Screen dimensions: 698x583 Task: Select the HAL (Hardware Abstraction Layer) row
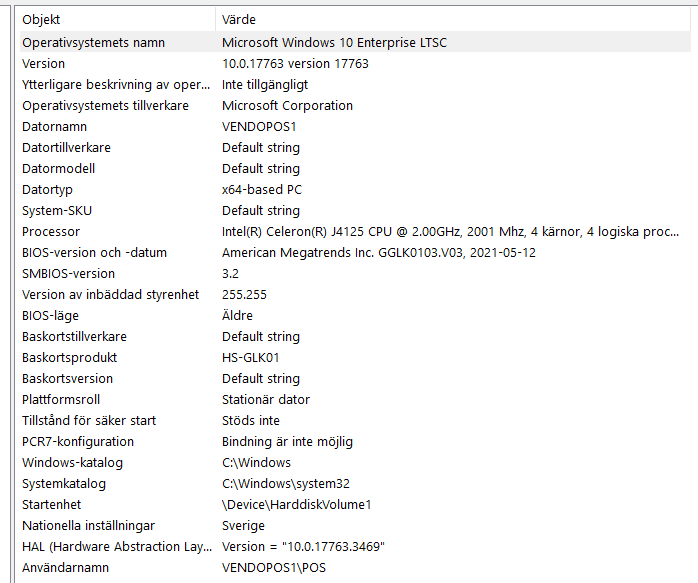(117, 546)
